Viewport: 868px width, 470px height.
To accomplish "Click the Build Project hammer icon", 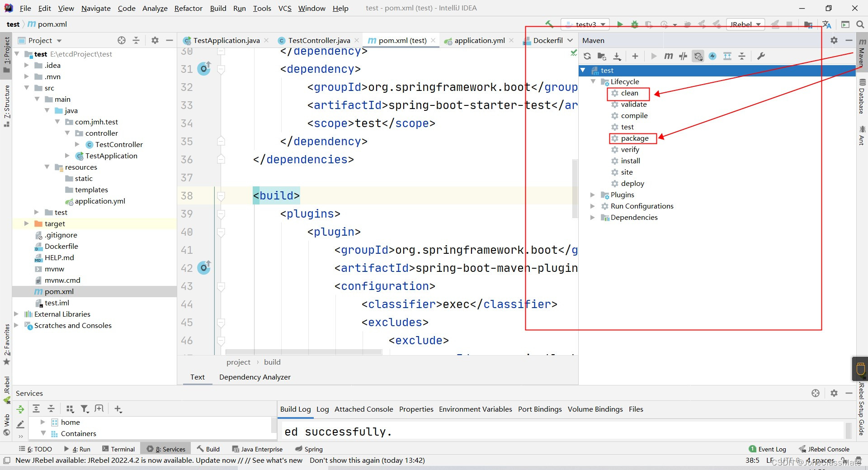I will pos(549,24).
